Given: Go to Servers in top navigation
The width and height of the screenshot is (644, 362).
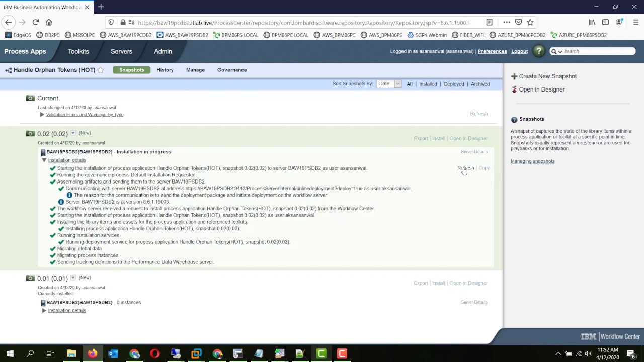Looking at the screenshot, I should (x=121, y=51).
